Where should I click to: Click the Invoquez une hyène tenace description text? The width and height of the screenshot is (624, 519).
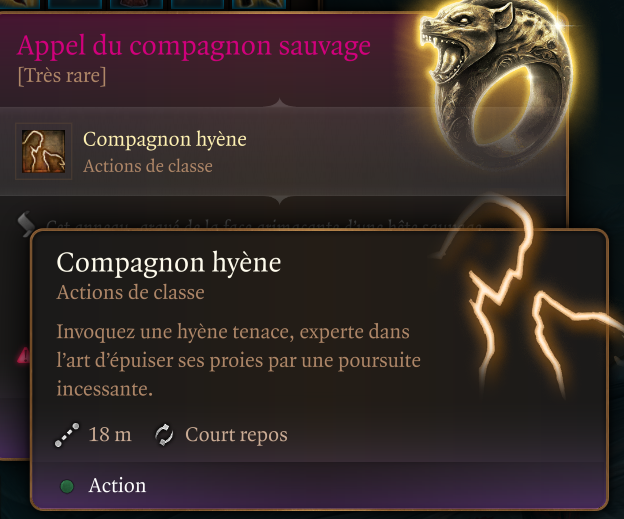pyautogui.click(x=238, y=360)
